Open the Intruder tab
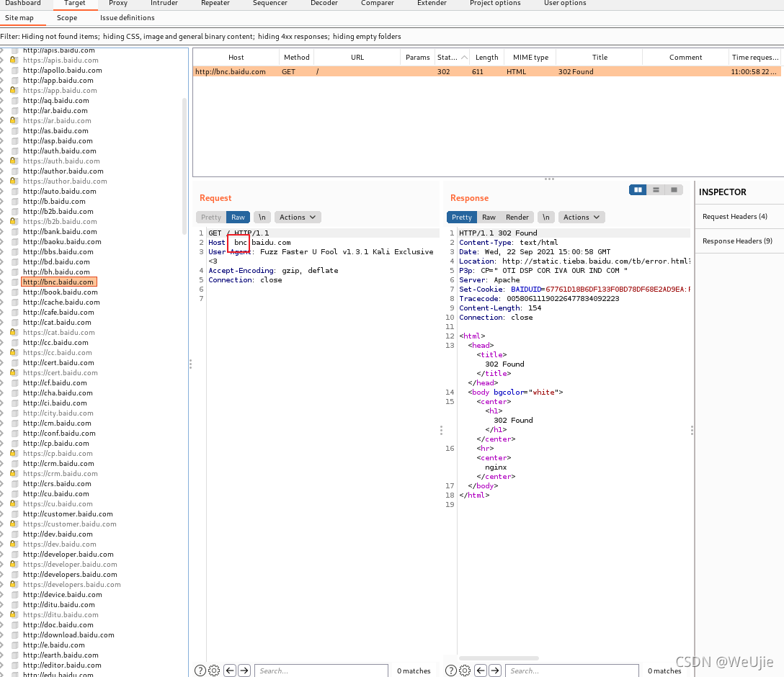Viewport: 784px width, 677px height. [x=164, y=3]
